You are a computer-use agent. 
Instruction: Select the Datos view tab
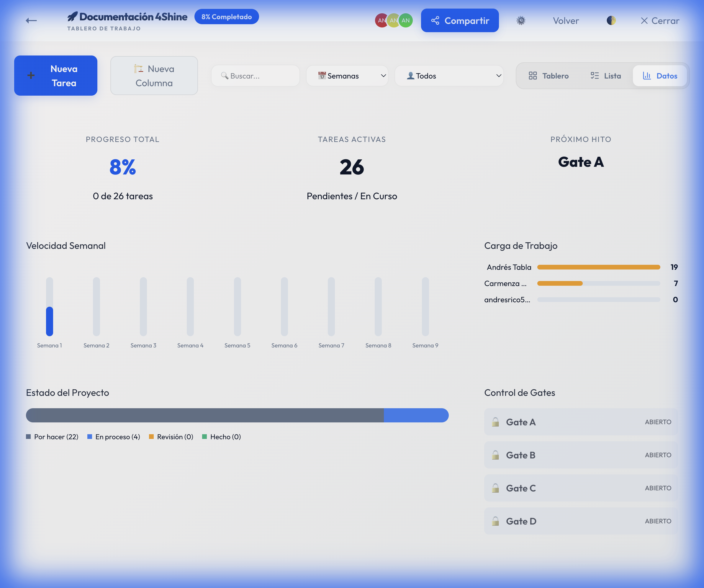pyautogui.click(x=660, y=76)
